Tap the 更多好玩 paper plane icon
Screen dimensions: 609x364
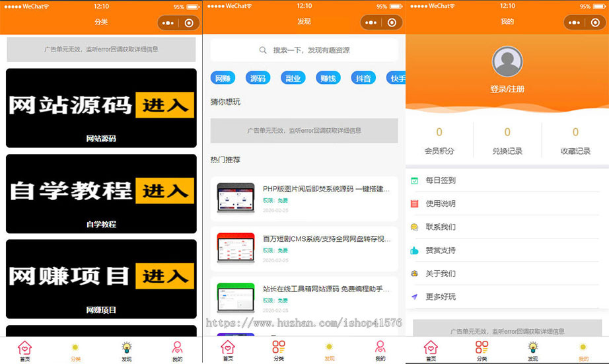(x=414, y=297)
